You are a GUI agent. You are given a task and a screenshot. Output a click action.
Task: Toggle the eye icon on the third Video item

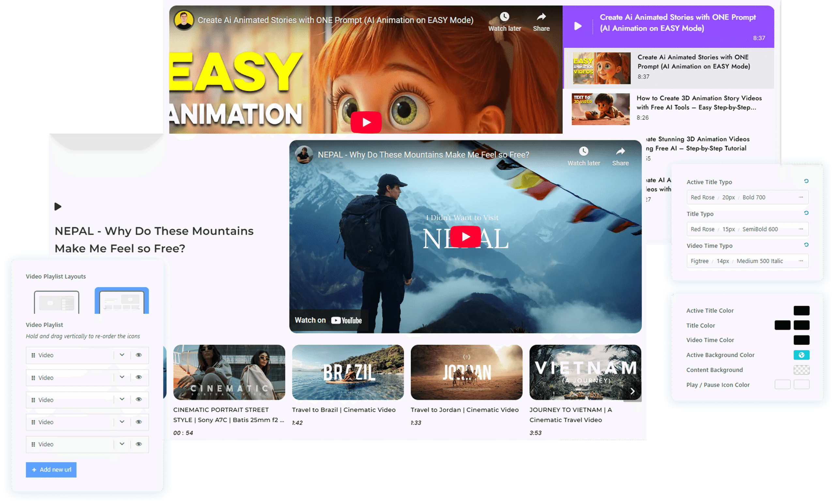tap(139, 399)
